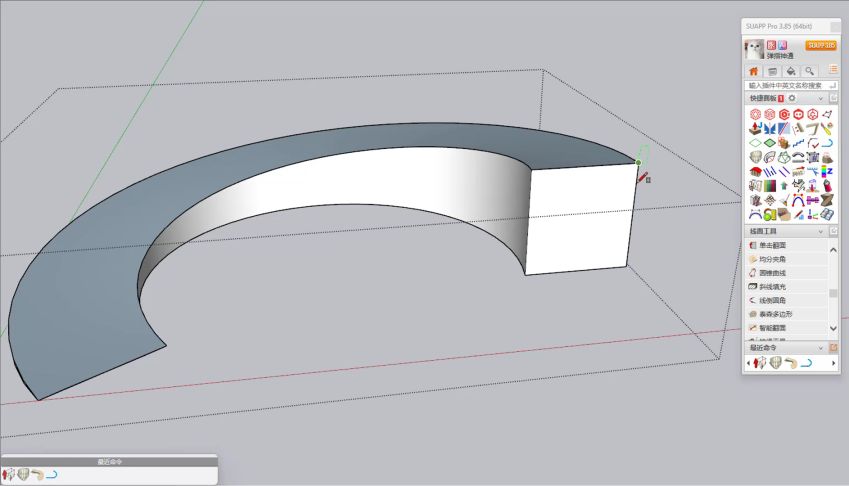Close the SUAPP Pro panel

(835, 26)
